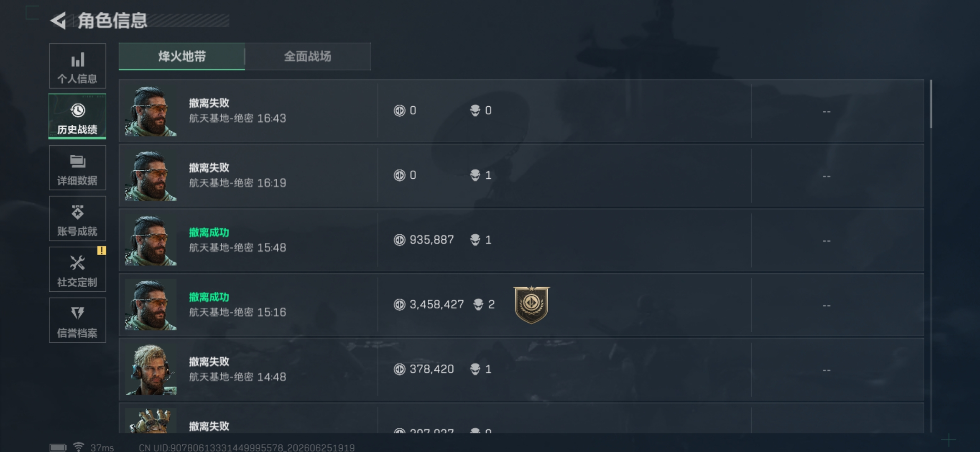Screen dimensions: 980x452
Task: Click the blond operator portrait on the 14:48 match
Action: (151, 370)
